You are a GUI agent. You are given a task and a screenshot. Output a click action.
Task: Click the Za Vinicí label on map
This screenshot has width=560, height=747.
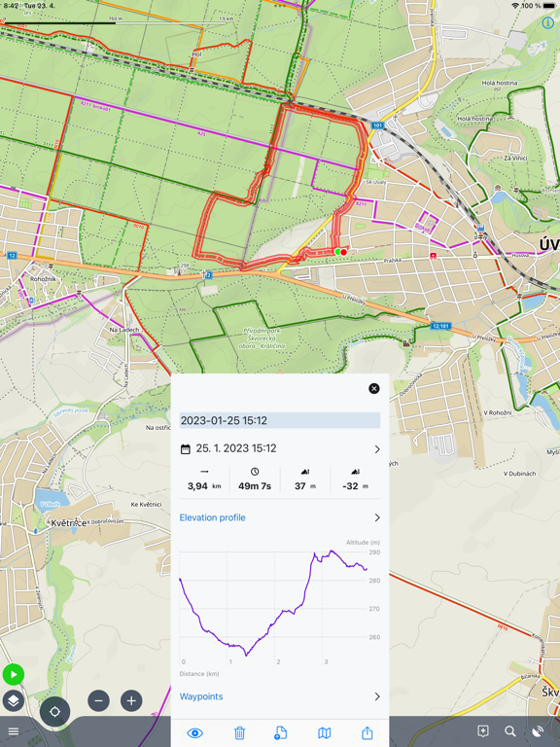[x=515, y=158]
